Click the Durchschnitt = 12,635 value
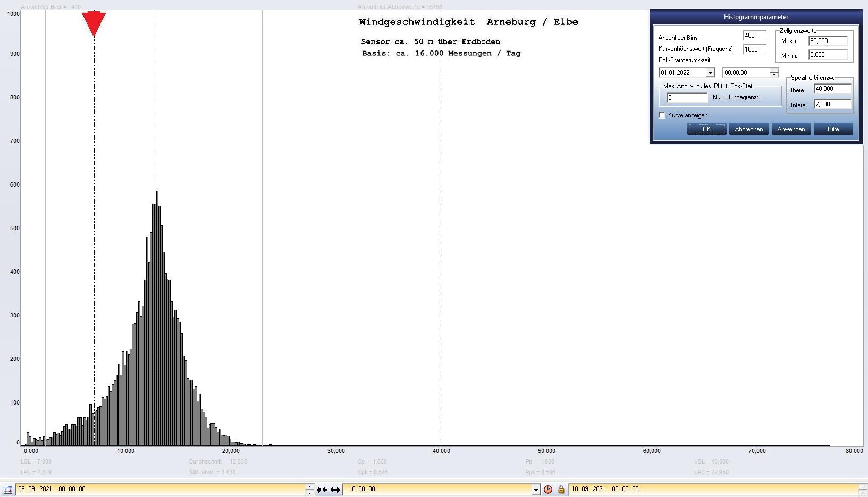 [218, 462]
